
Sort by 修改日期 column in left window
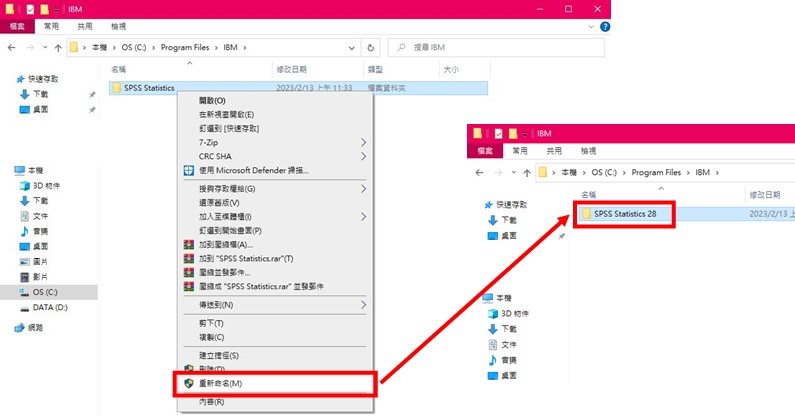(x=291, y=70)
